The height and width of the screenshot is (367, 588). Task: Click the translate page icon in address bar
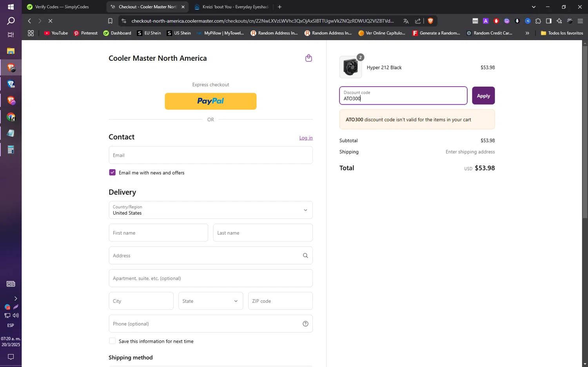point(406,21)
